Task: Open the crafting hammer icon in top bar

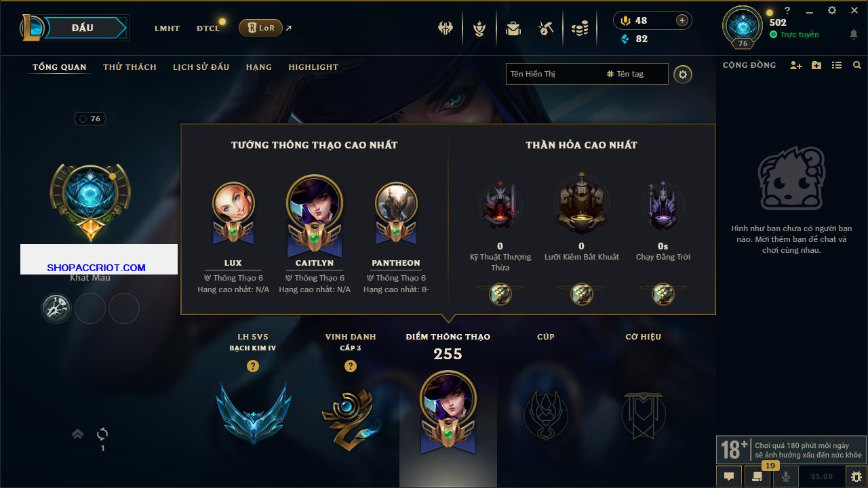Action: point(546,28)
